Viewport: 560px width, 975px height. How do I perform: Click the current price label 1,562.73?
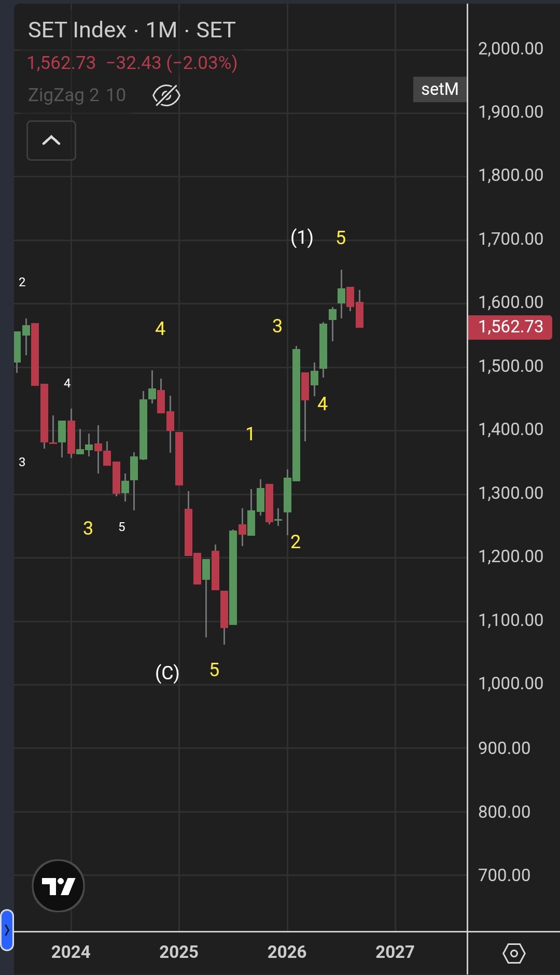(510, 327)
